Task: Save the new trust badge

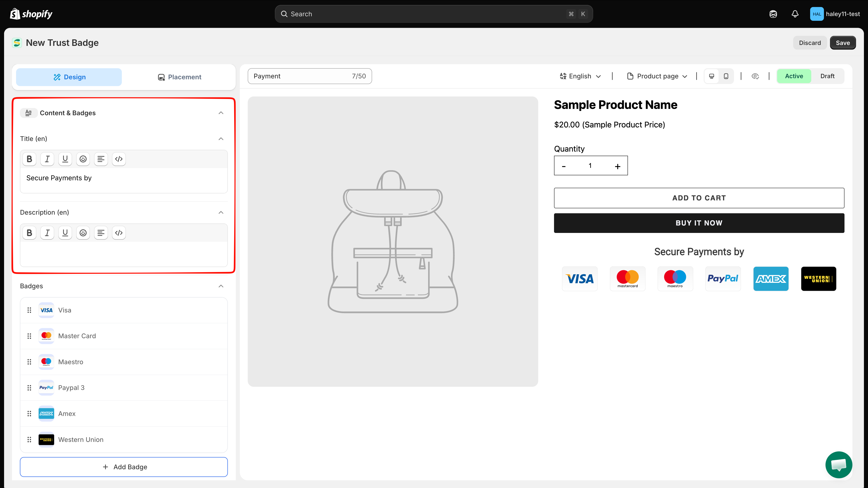Action: 843,43
